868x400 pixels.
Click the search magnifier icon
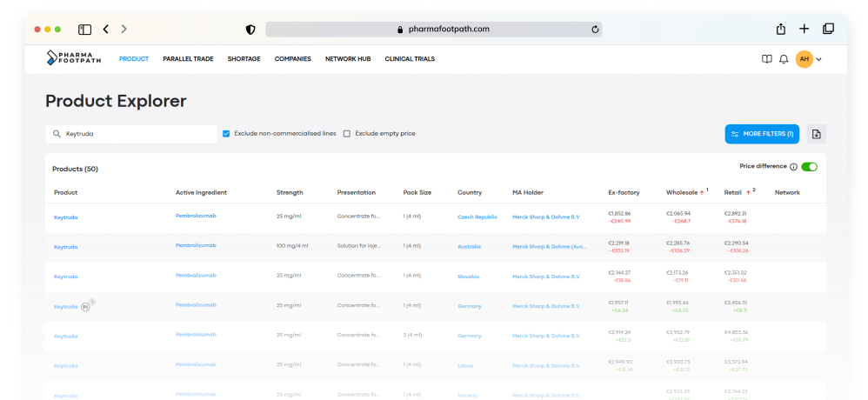tap(57, 134)
